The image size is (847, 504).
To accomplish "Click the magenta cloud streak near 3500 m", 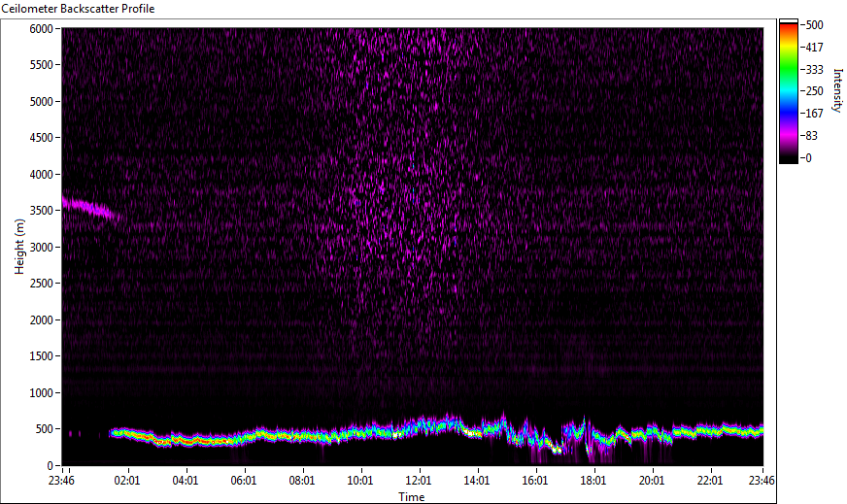I will pos(89,208).
